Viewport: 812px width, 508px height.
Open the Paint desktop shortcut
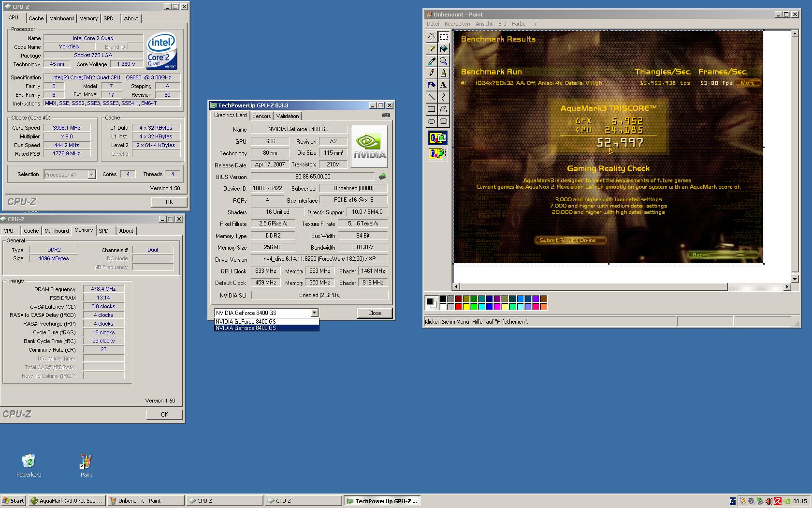[86, 465]
